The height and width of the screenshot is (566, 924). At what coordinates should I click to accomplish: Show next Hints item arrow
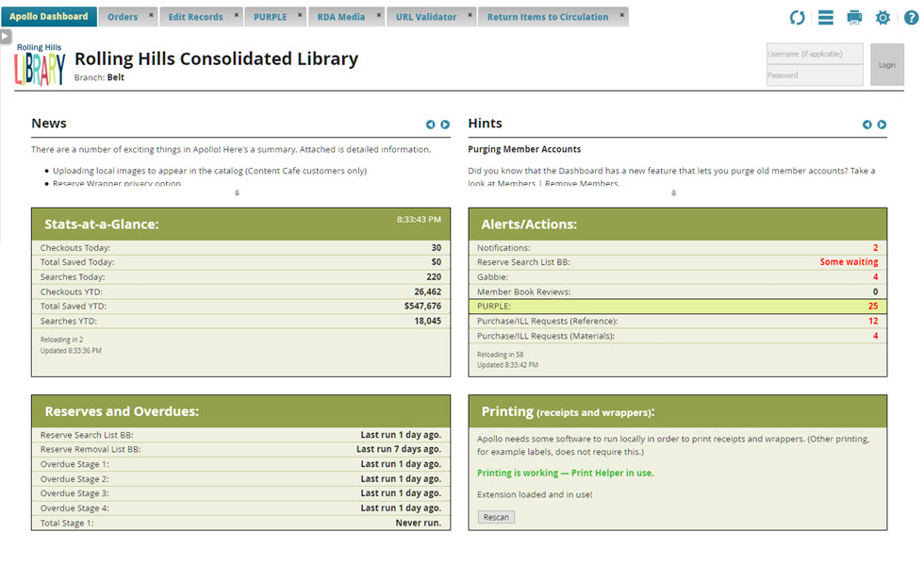click(882, 125)
